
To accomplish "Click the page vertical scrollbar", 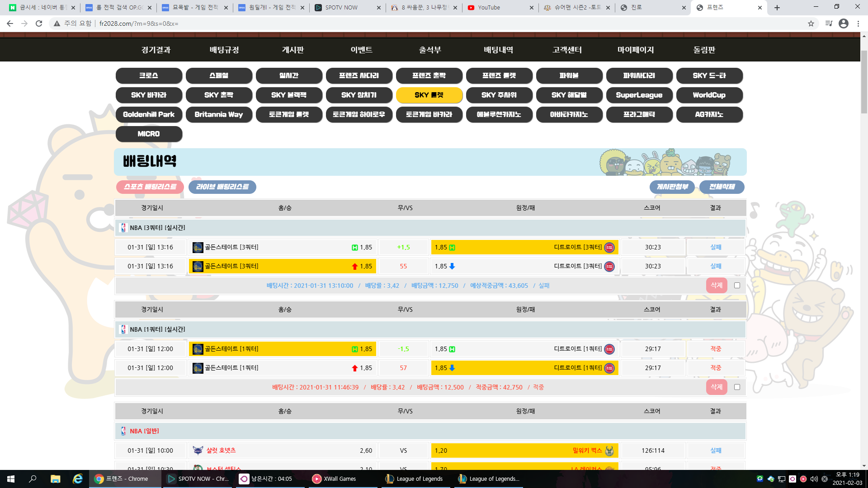I will coord(864,81).
